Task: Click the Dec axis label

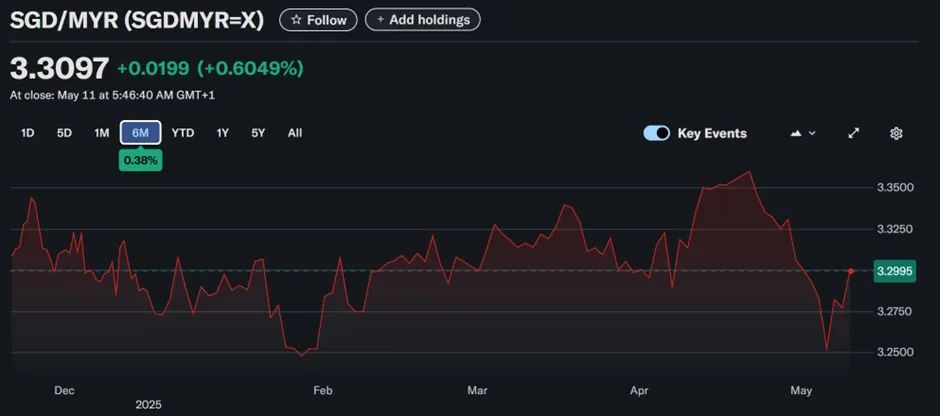Action: pos(64,391)
